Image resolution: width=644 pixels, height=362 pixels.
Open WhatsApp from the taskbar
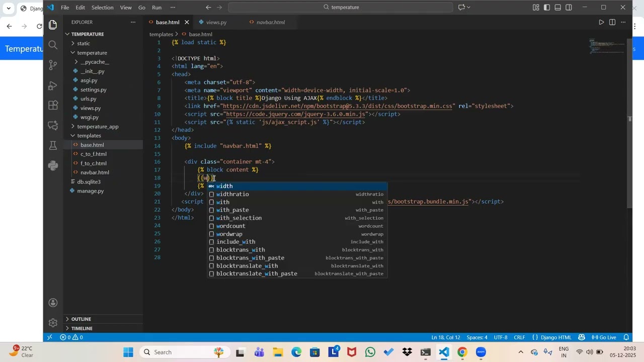click(370, 352)
